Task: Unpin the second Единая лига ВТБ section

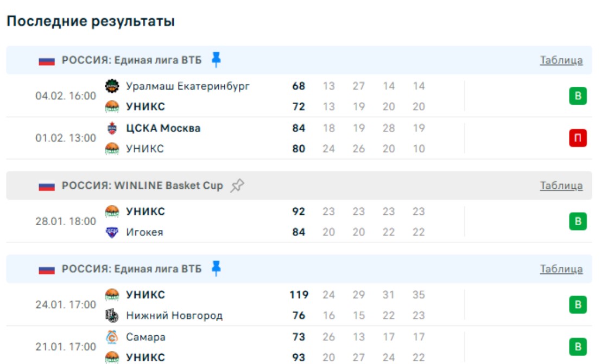Action: 216,269
